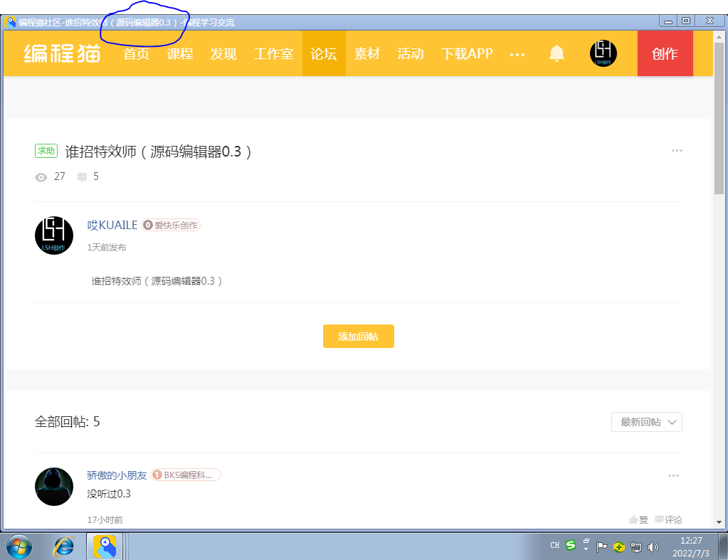Screen dimensions: 728x560
Task: Open the navigation bar three-dots overflow menu
Action: coord(517,54)
